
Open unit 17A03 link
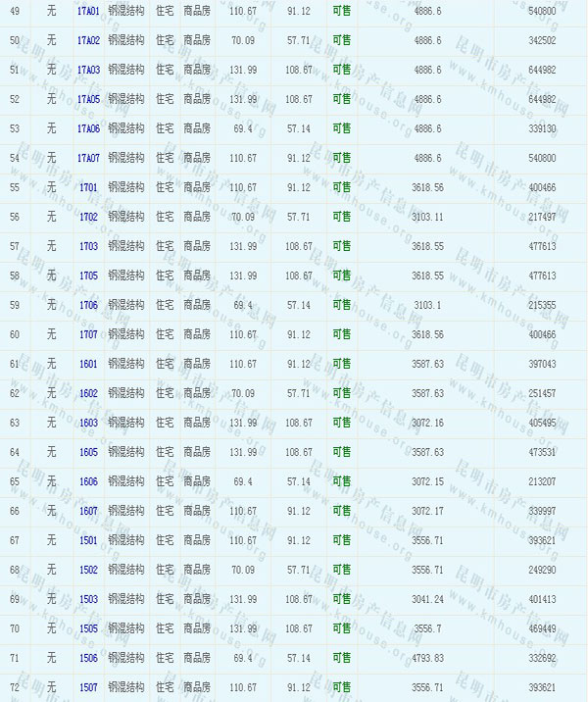pos(88,70)
